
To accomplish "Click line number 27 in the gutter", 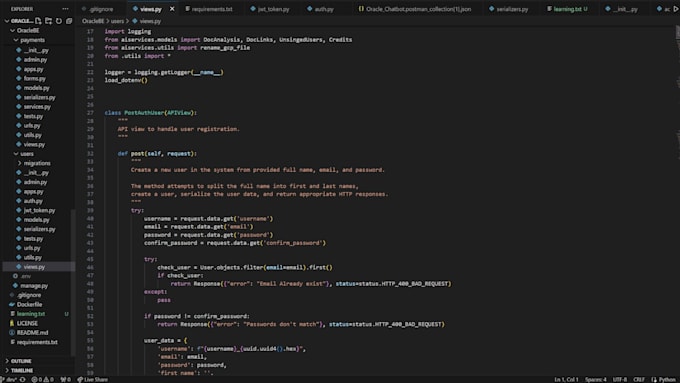I will point(90,113).
